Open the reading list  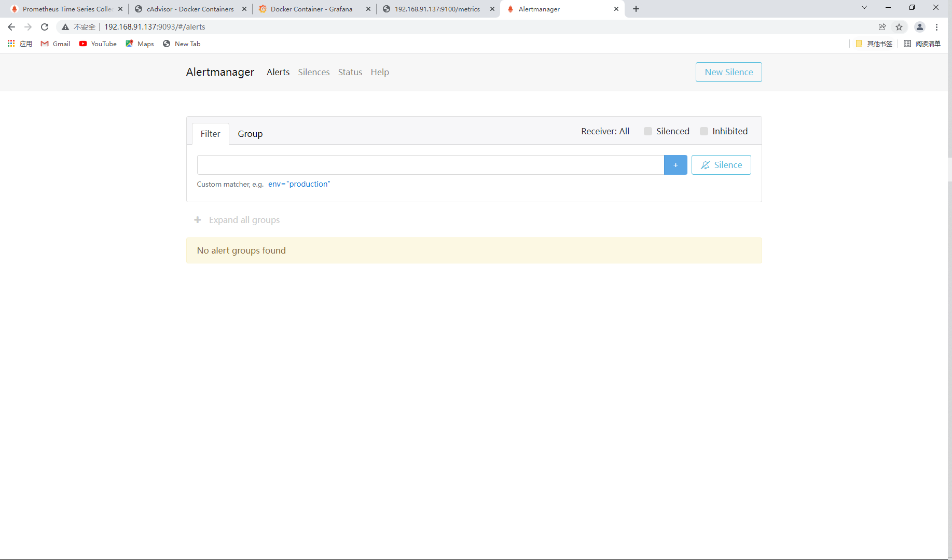click(922, 44)
